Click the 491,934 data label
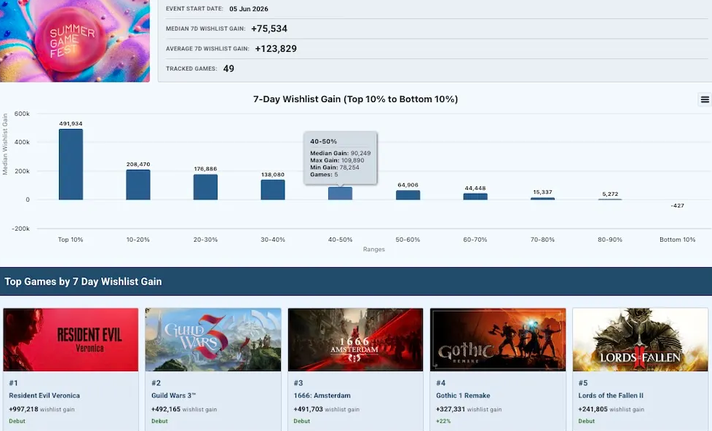 [x=71, y=124]
